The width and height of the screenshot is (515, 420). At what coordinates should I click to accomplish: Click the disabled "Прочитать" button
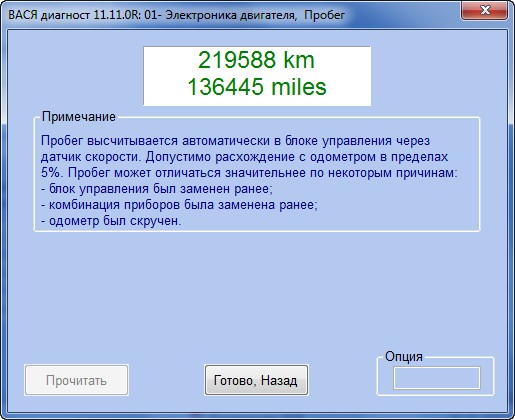pos(76,380)
